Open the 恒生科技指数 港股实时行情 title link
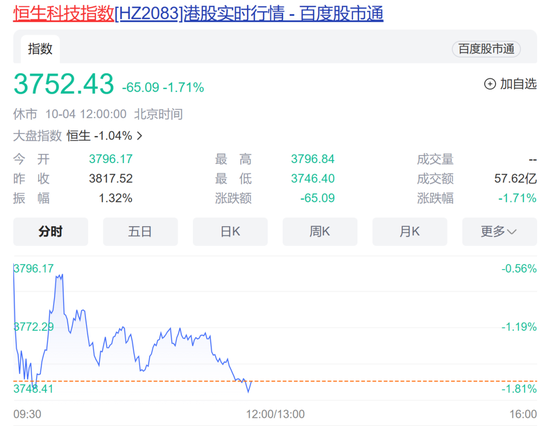 click(198, 14)
